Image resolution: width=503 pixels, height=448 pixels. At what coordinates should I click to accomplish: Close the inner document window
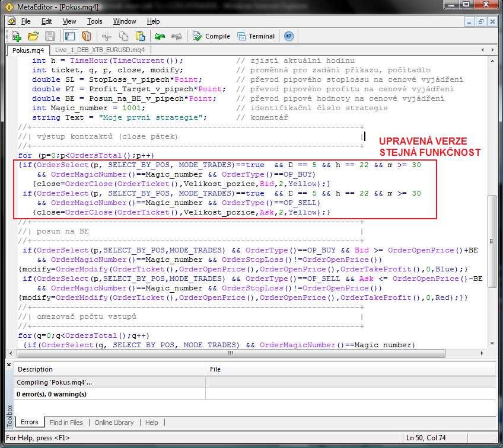pyautogui.click(x=492, y=21)
